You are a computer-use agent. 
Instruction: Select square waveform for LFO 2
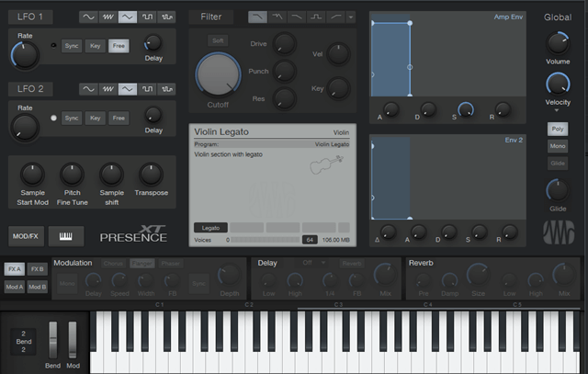pos(147,89)
